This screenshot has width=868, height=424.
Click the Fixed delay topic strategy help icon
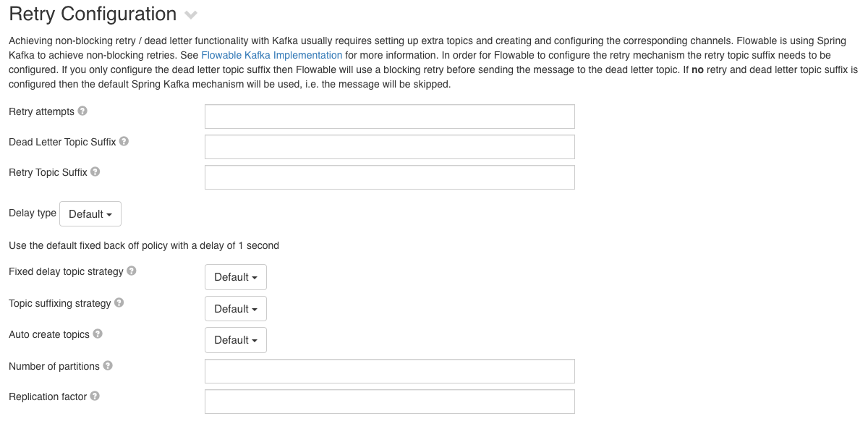[x=132, y=271]
